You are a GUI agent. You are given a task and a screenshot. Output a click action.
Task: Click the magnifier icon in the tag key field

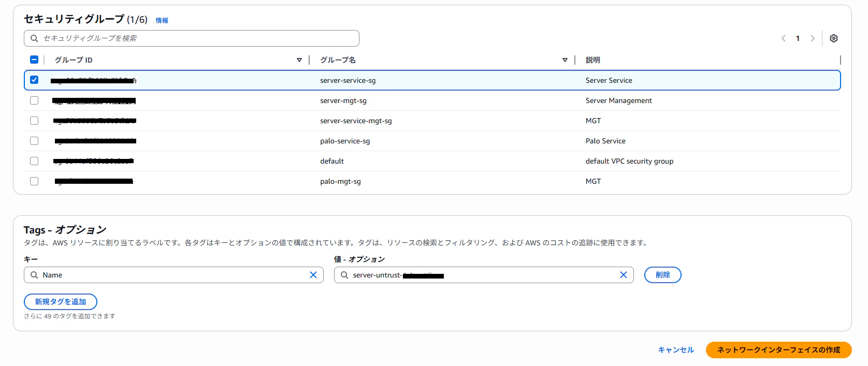click(34, 275)
